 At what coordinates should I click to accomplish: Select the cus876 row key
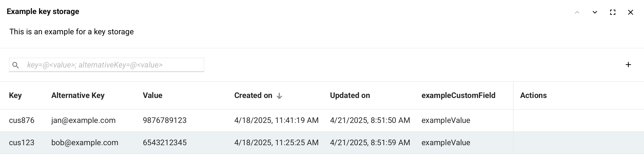click(21, 120)
